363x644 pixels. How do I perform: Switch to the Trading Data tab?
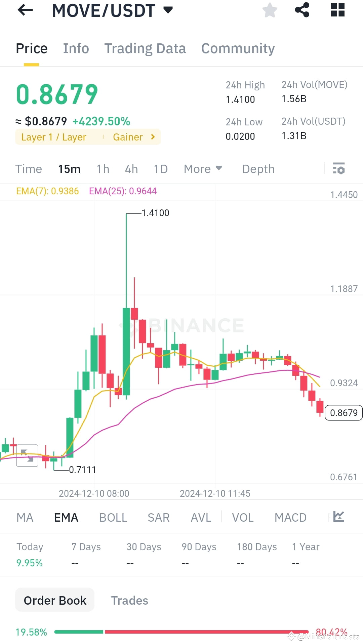coord(145,48)
